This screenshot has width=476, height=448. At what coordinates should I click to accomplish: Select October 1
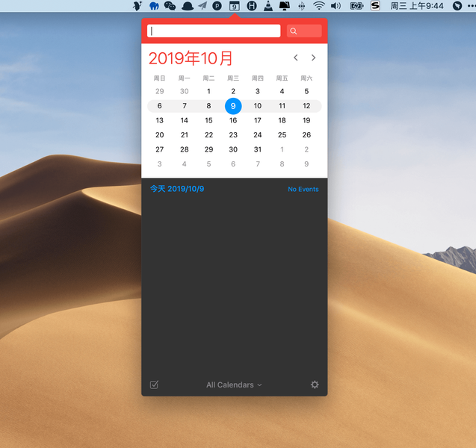coord(208,91)
